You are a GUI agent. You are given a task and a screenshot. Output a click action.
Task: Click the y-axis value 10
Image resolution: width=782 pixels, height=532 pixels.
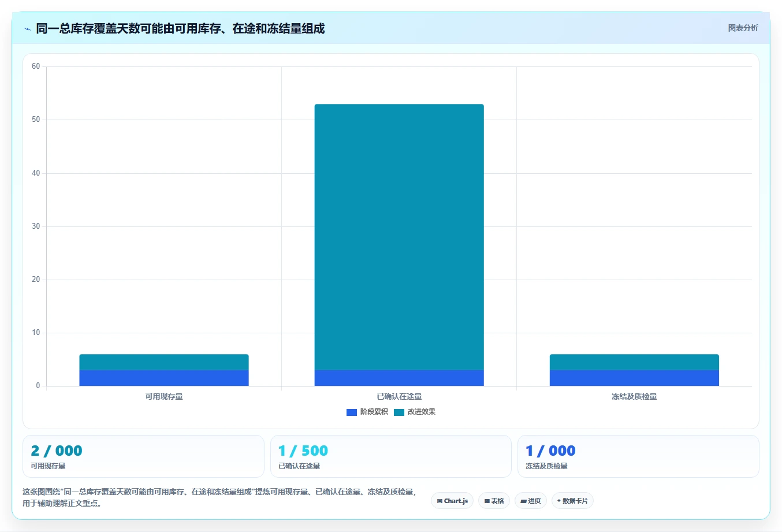pyautogui.click(x=36, y=333)
